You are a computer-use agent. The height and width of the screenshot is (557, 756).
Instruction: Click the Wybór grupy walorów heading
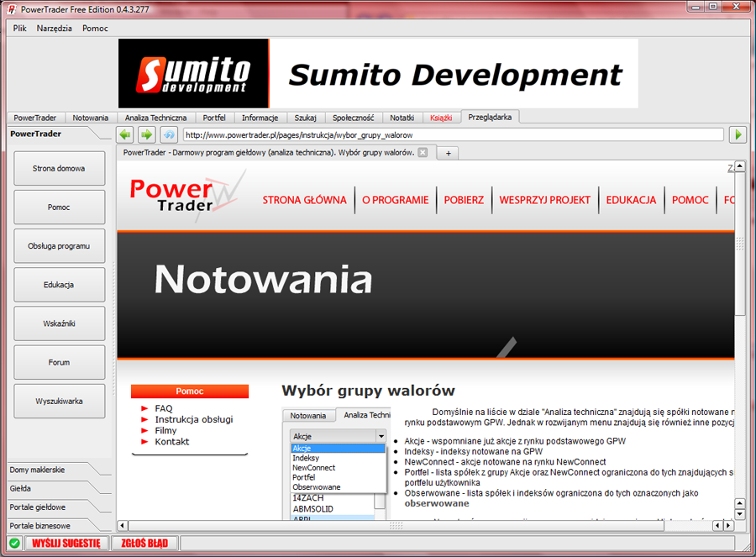(x=369, y=391)
